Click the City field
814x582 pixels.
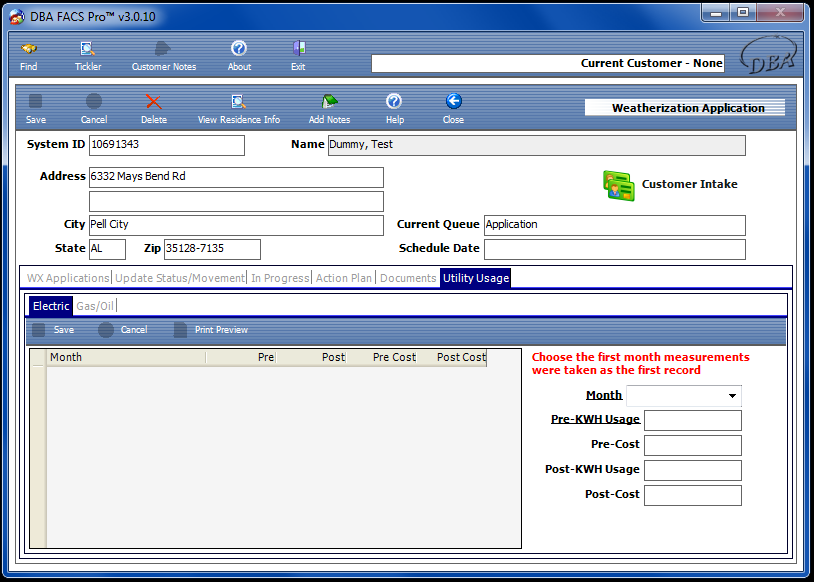236,225
